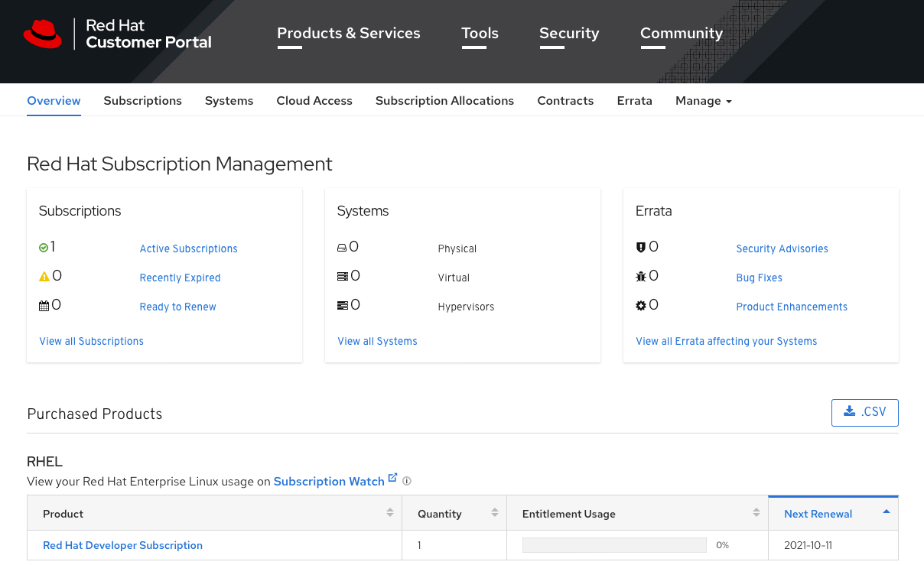Select Tools in the top navigation
The width and height of the screenshot is (924, 565).
point(480,33)
